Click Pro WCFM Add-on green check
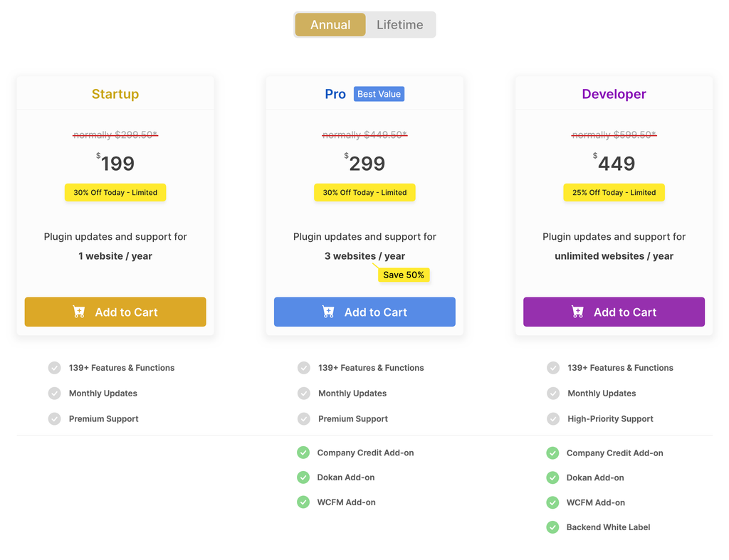729x560 pixels. tap(303, 502)
